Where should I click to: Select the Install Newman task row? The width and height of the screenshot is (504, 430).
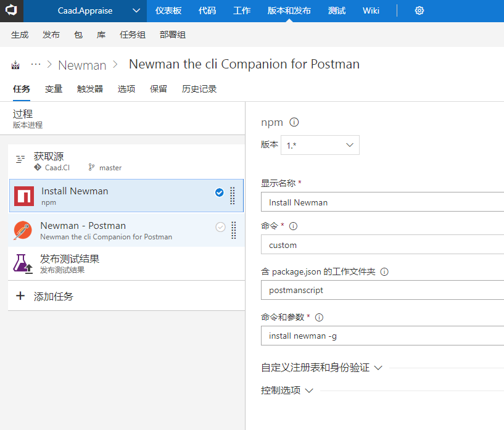(x=126, y=196)
